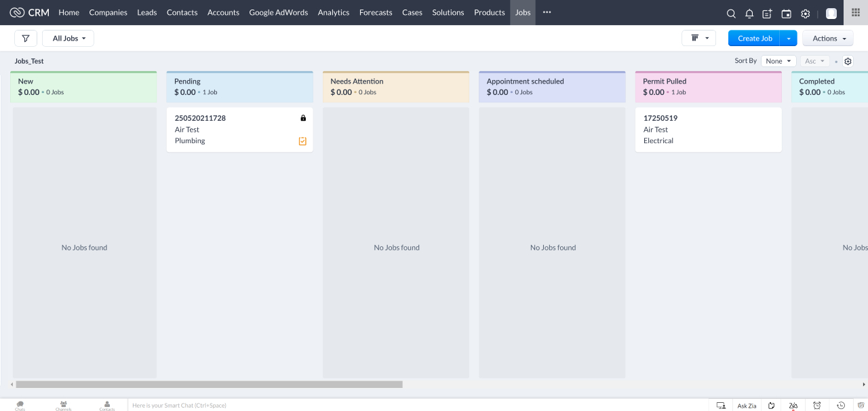Open the Sort By None dropdown

click(778, 61)
